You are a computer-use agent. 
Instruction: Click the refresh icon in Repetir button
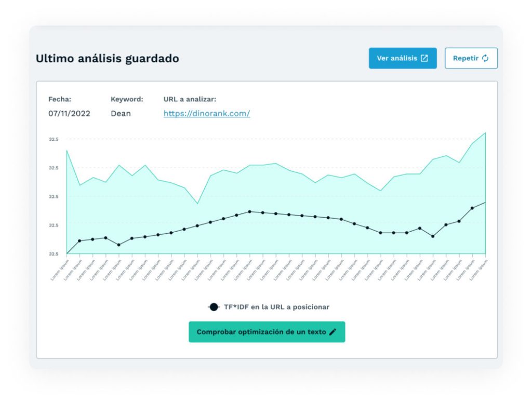(x=486, y=58)
